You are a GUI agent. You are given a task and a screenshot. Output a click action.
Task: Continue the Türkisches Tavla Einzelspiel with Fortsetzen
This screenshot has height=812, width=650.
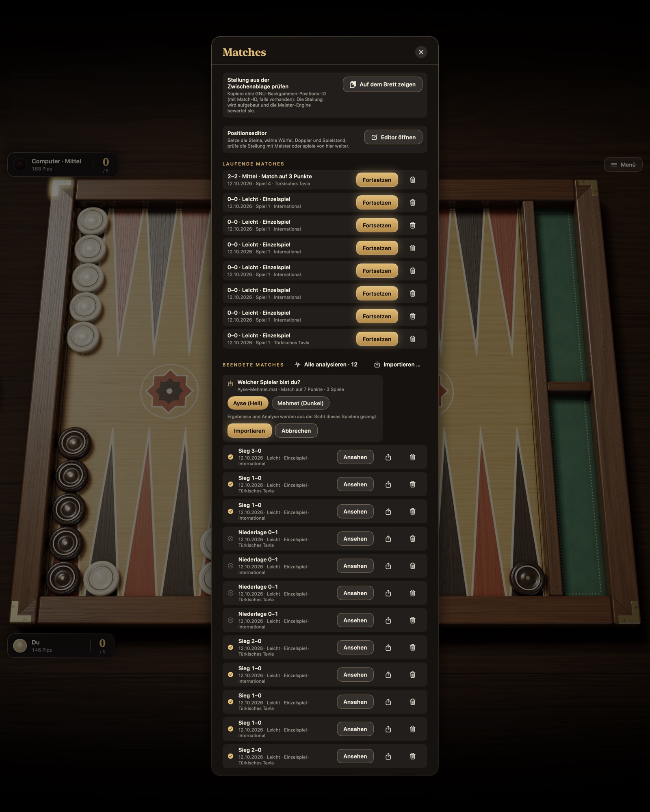click(x=377, y=339)
